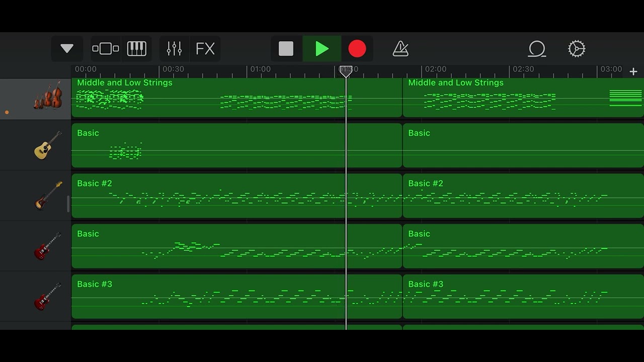Toggle the metronome
This screenshot has height=362, width=644.
point(400,49)
